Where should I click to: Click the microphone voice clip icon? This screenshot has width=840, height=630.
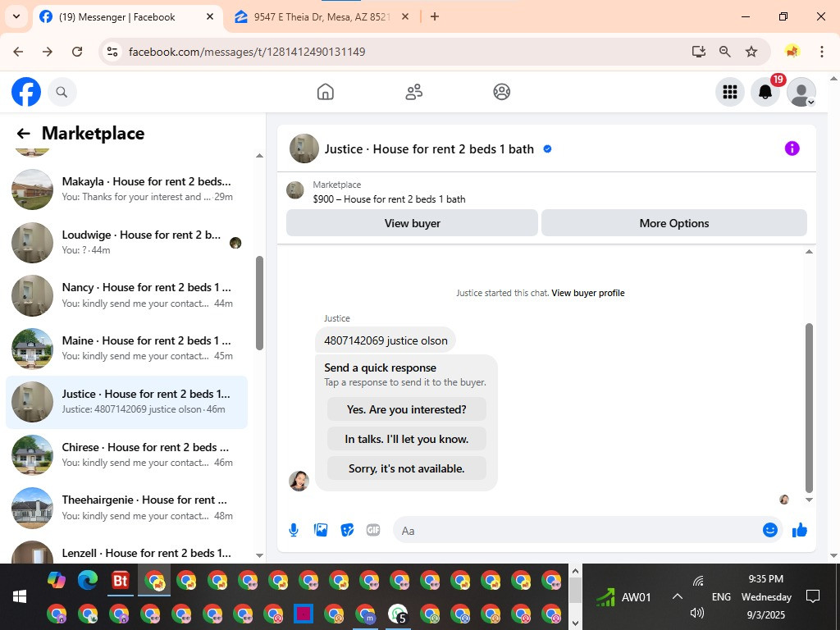pos(294,531)
